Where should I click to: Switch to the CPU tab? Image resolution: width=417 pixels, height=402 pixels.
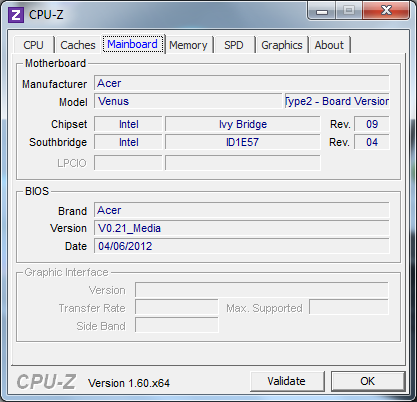[33, 45]
